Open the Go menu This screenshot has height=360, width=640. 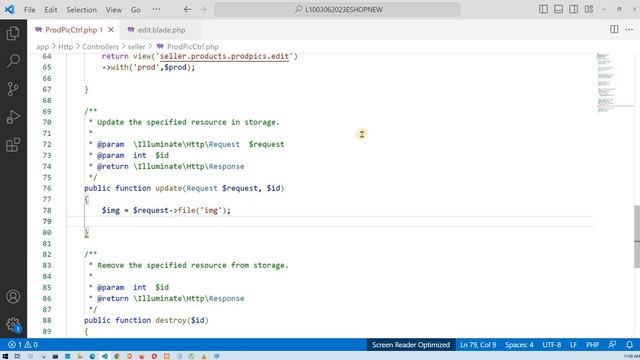(x=136, y=9)
